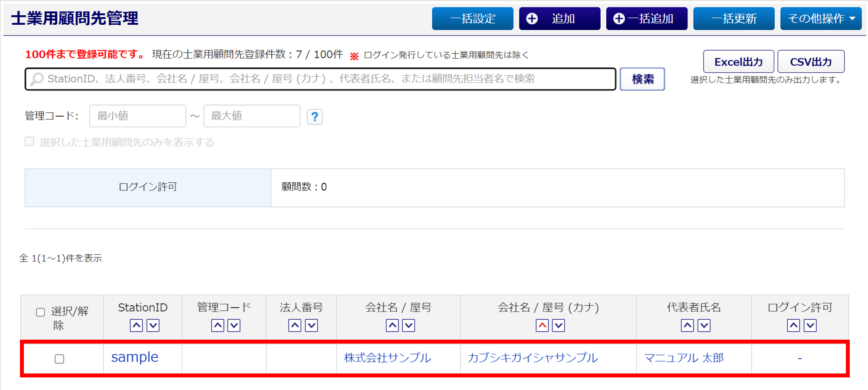Check the 選択/解除 select-all checkbox
Image resolution: width=868 pixels, height=390 pixels.
pyautogui.click(x=40, y=312)
